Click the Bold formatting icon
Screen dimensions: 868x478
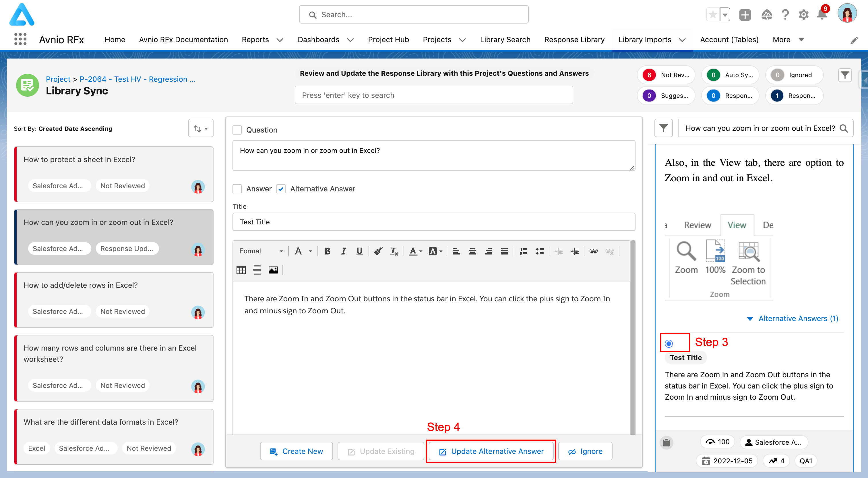pos(327,251)
